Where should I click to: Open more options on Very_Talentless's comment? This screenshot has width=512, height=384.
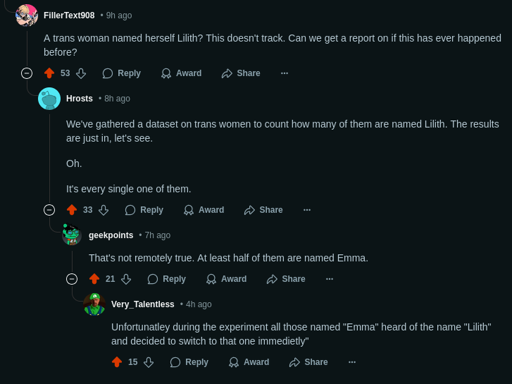click(352, 362)
